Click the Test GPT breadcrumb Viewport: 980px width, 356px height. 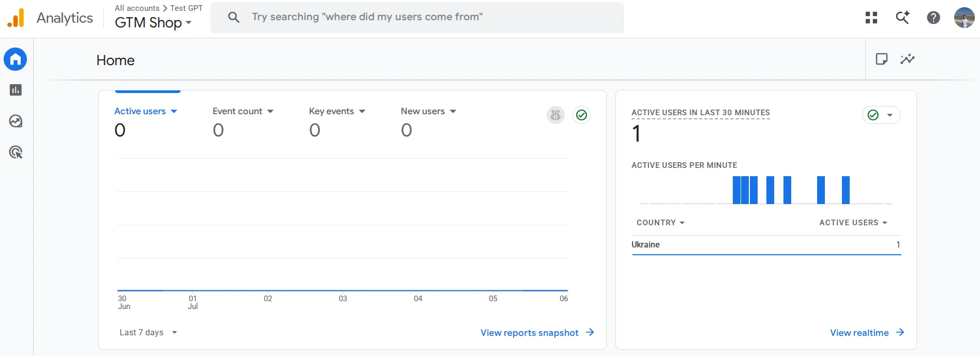[x=187, y=8]
